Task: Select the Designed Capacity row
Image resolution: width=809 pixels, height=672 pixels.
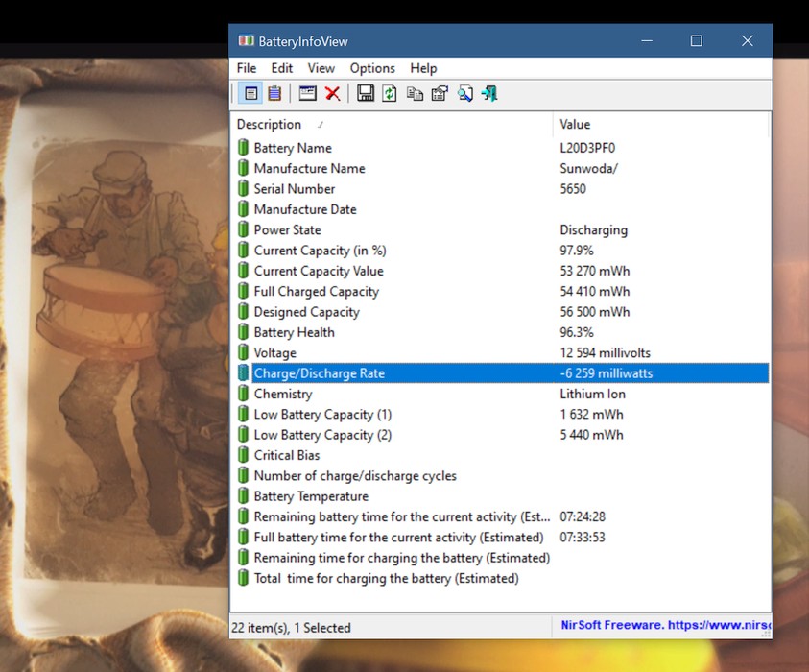Action: click(502, 312)
